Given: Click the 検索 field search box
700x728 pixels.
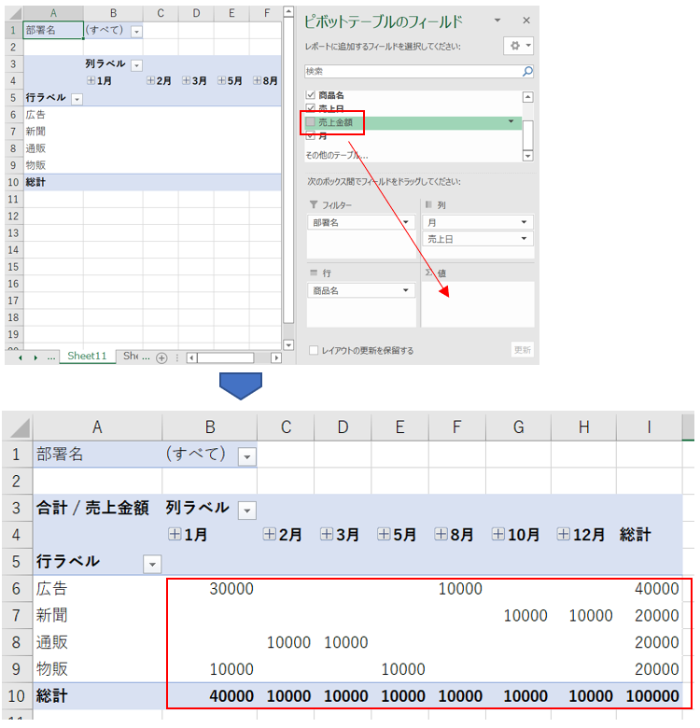Looking at the screenshot, I should click(x=411, y=71).
